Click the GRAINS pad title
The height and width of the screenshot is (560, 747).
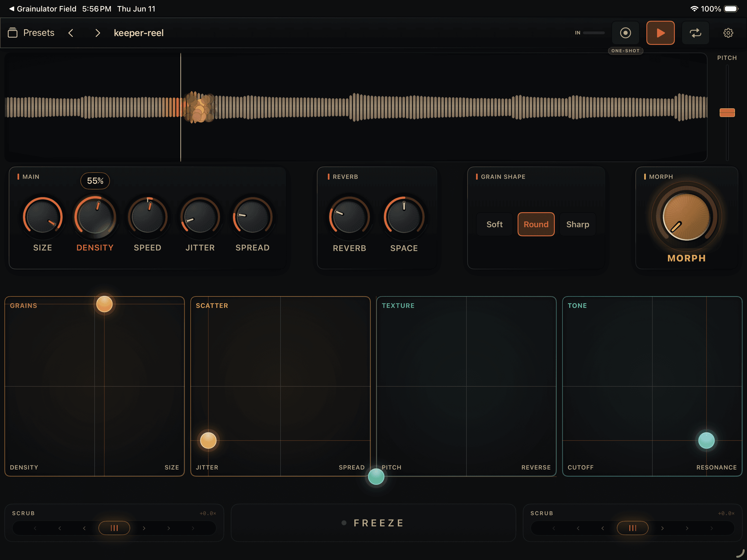(x=24, y=306)
